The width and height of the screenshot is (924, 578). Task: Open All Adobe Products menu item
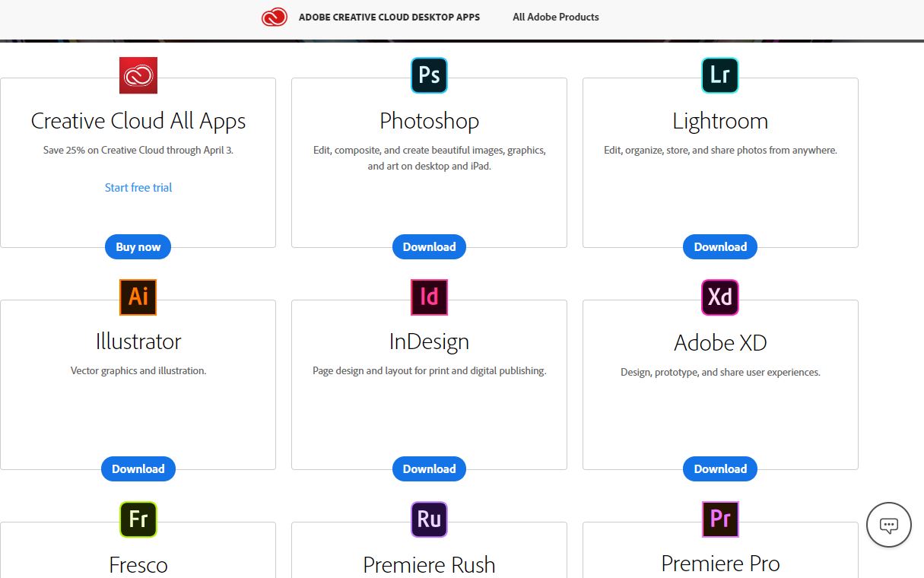pyautogui.click(x=556, y=17)
